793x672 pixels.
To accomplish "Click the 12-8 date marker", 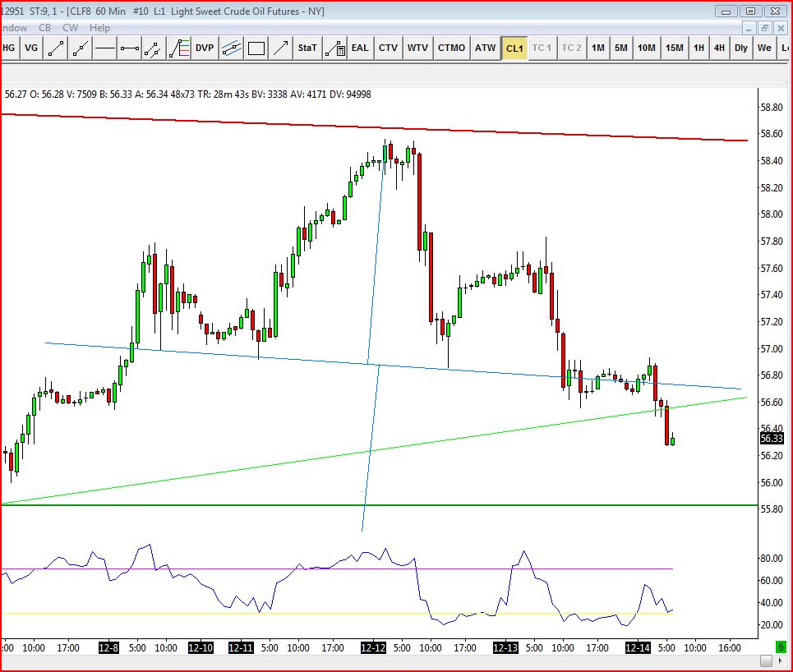I will click(x=108, y=647).
